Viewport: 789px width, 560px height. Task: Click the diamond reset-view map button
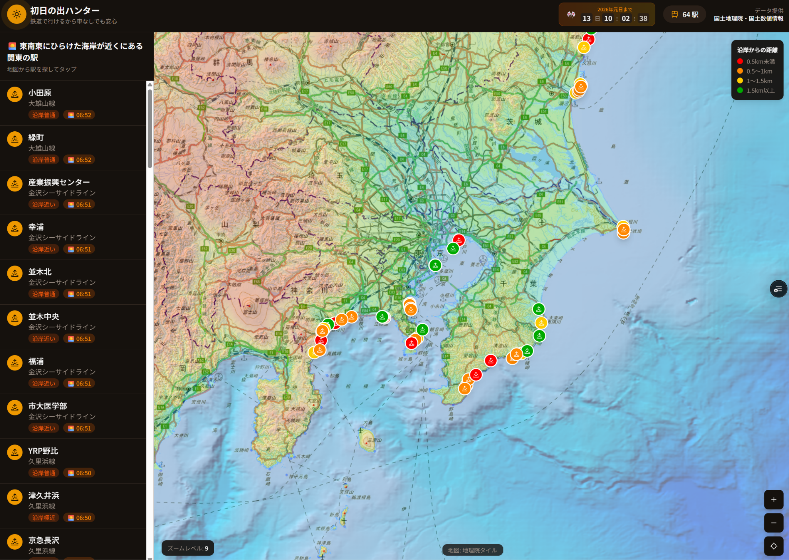point(773,545)
